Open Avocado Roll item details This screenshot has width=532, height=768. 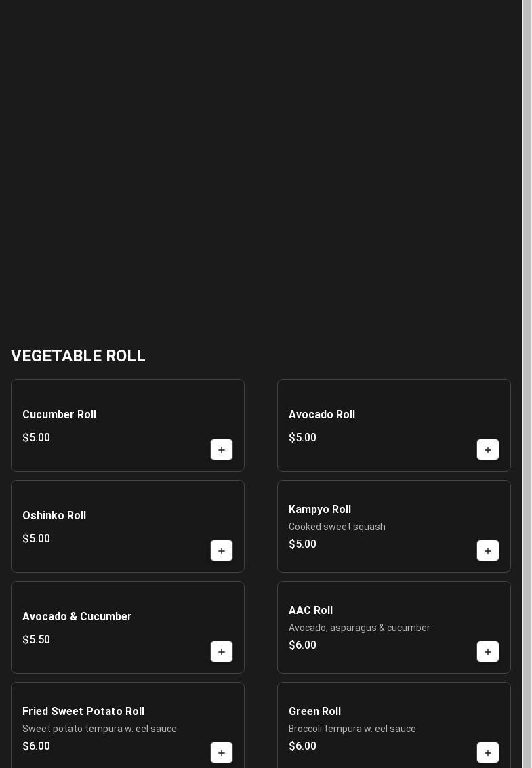(322, 415)
